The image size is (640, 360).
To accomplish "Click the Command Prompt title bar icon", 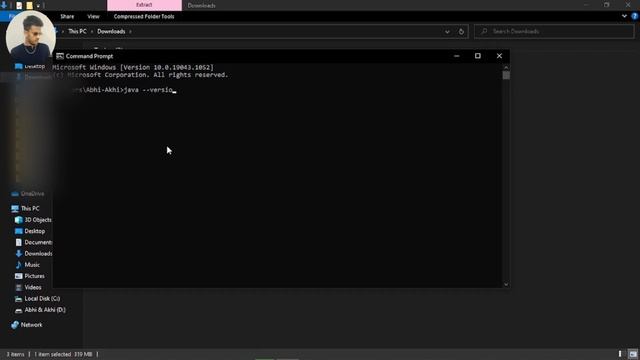I will pos(60,56).
